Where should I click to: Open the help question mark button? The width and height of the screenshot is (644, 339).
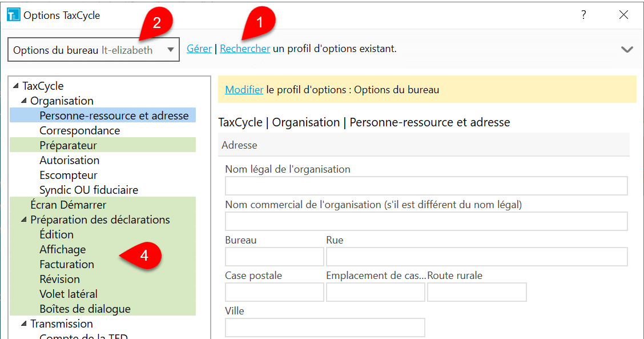(583, 15)
